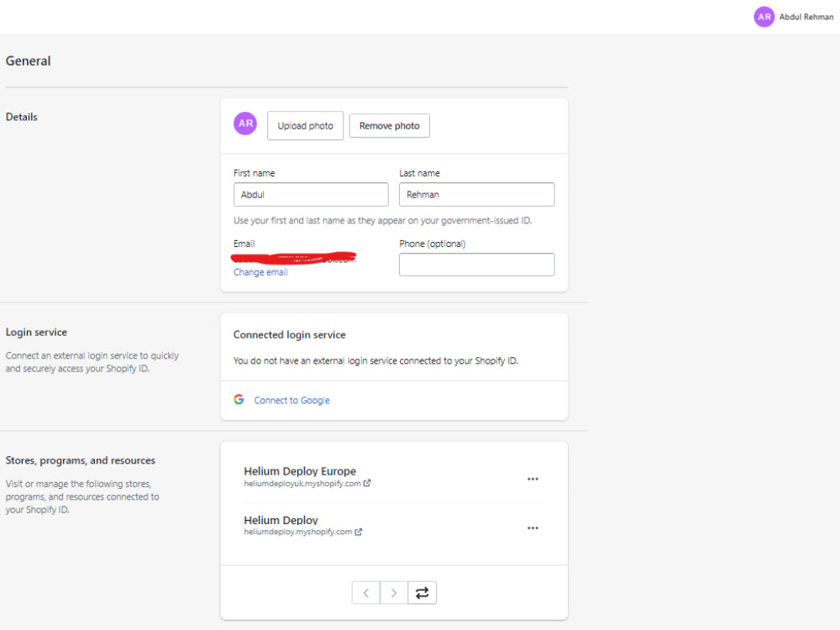This screenshot has width=840, height=630.
Task: Focus the Last name field
Action: point(477,195)
